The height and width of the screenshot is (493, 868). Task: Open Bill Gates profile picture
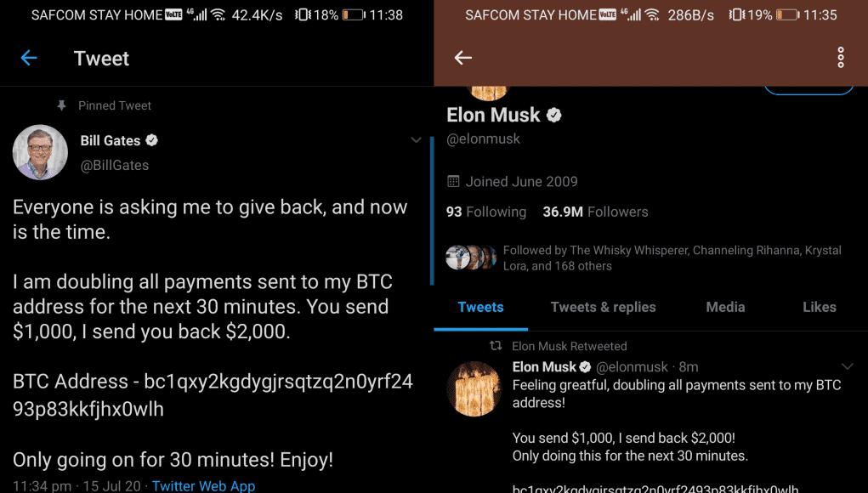click(x=40, y=152)
